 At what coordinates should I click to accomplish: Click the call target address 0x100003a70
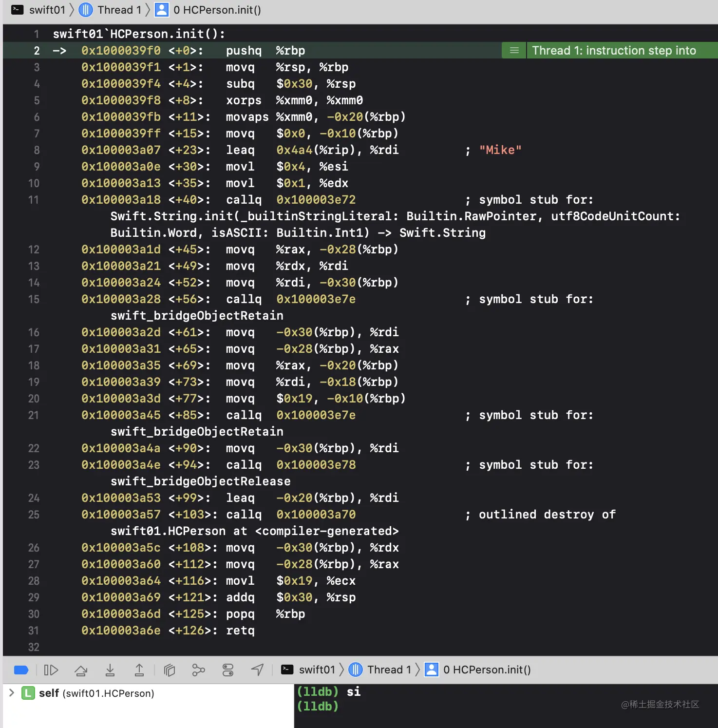coord(316,515)
